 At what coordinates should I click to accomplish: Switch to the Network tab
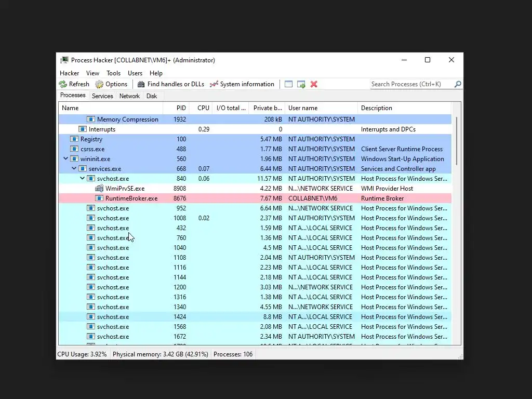pos(129,96)
